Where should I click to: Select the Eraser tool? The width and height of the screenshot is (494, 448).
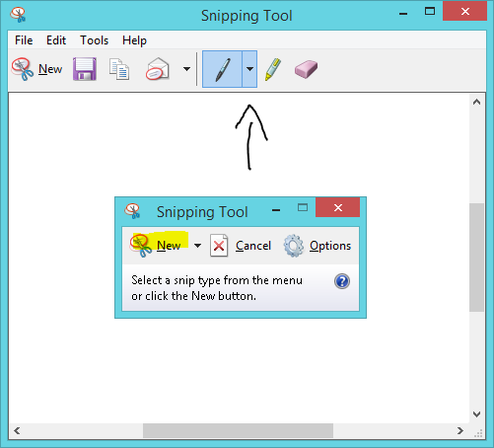click(x=306, y=69)
